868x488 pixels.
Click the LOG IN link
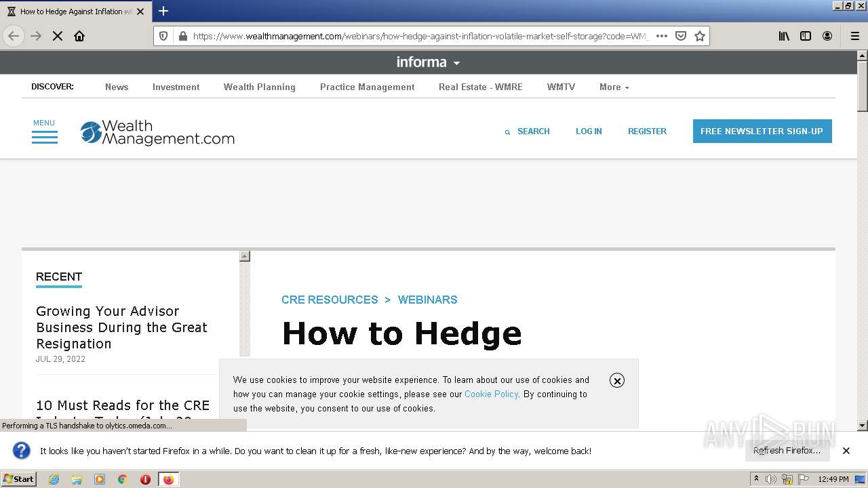[x=589, y=131]
